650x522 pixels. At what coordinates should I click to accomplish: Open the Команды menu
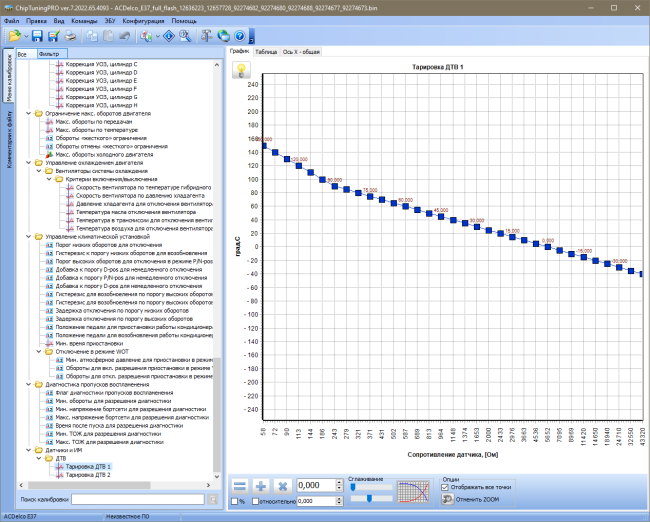pyautogui.click(x=84, y=21)
